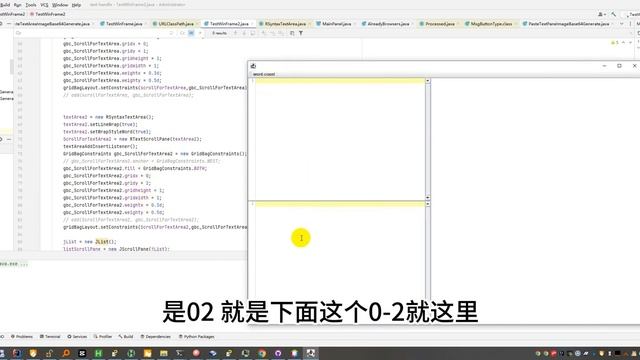The height and width of the screenshot is (360, 640).
Task: Open PasteTextPaneImageBase64Generate.java tab
Action: point(569,24)
